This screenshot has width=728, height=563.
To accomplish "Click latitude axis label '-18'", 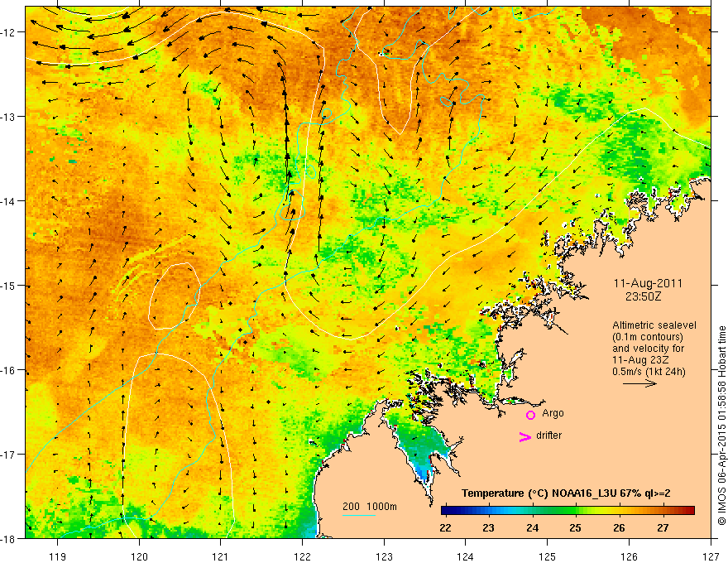I will (8, 539).
